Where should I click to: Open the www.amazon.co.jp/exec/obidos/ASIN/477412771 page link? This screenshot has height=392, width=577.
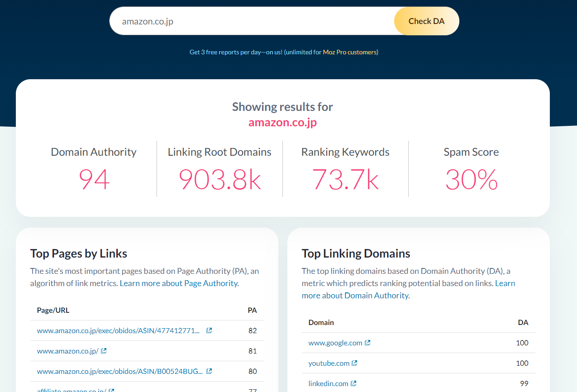(118, 330)
